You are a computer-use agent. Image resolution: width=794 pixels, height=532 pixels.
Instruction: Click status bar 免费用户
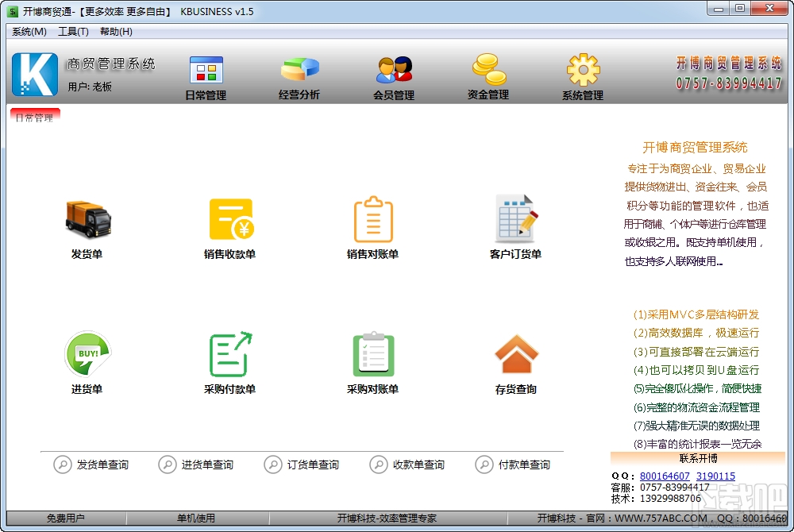[x=66, y=519]
